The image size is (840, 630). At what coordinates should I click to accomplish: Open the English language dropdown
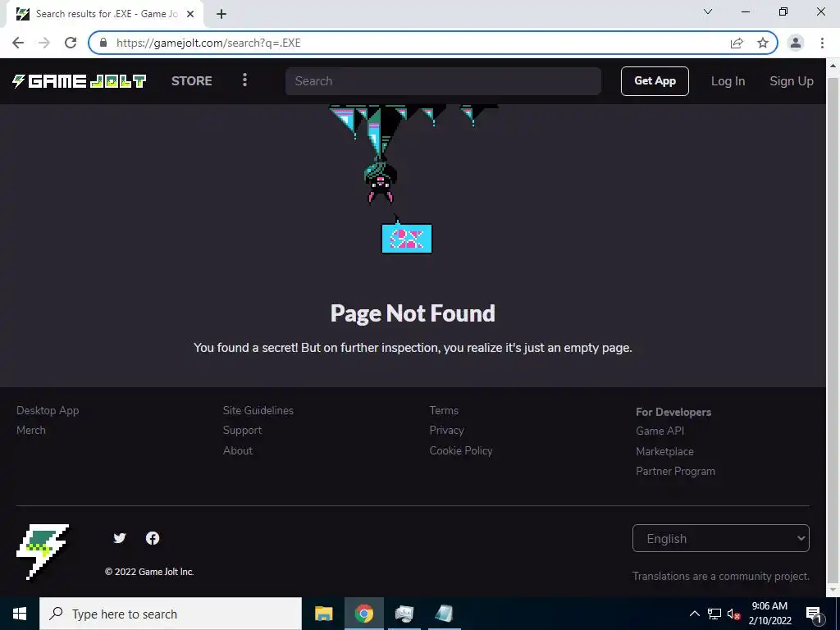click(x=720, y=538)
